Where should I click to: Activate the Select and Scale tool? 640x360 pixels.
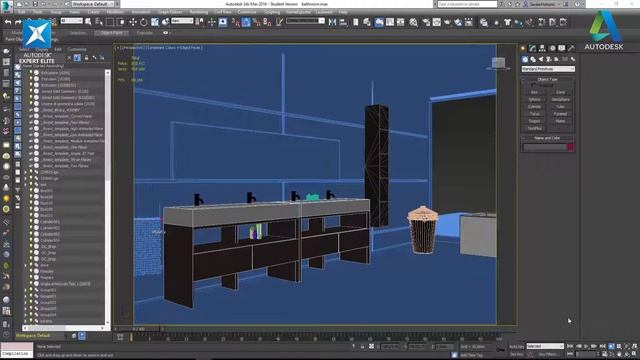click(x=155, y=22)
